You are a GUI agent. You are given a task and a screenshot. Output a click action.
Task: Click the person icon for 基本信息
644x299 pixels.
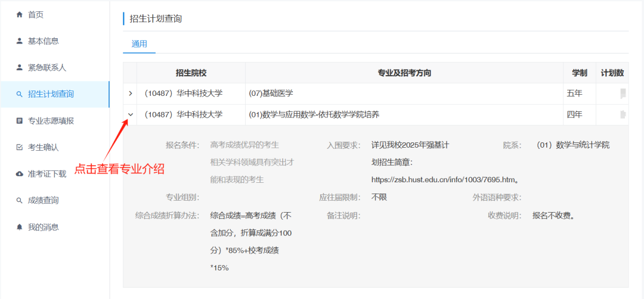[x=19, y=41]
